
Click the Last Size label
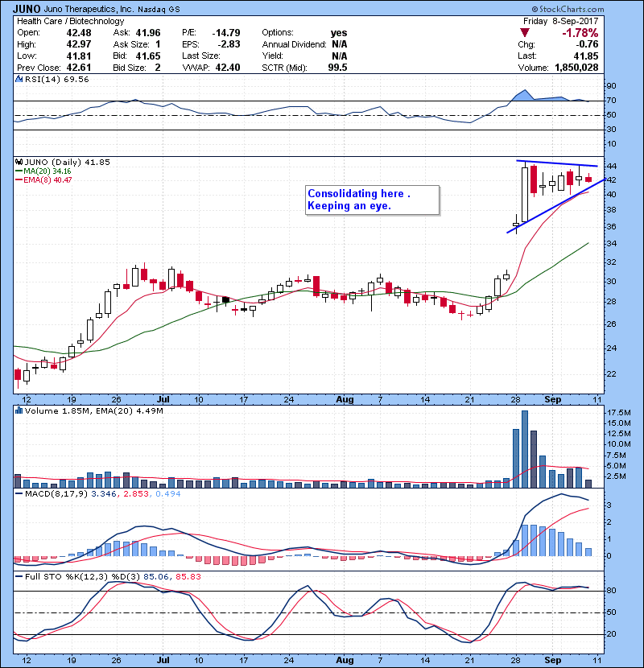point(201,56)
